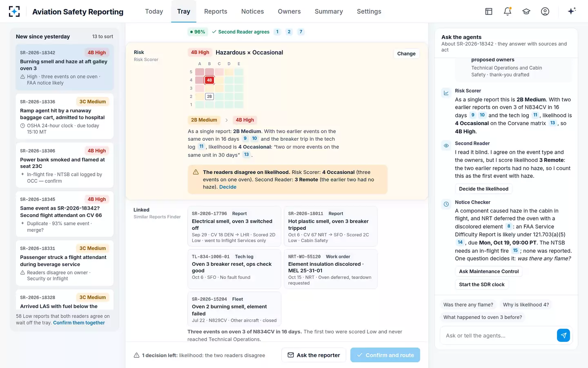
Task: Open the Notices tab
Action: pos(252,11)
